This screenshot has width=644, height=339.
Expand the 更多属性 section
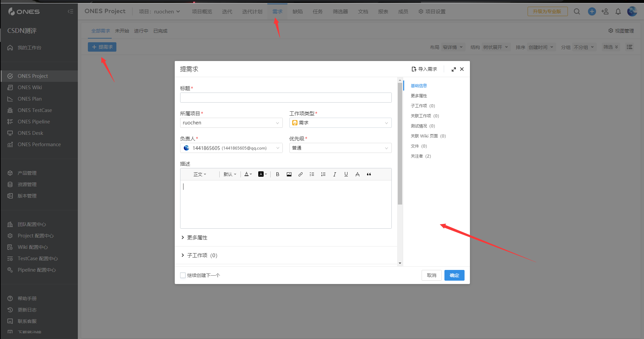click(197, 237)
